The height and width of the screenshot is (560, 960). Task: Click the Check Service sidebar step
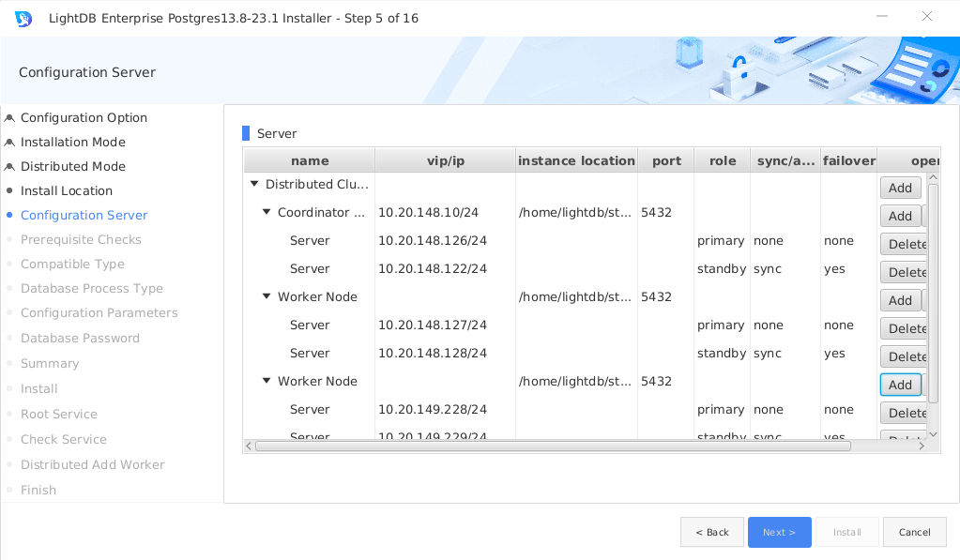coord(64,439)
